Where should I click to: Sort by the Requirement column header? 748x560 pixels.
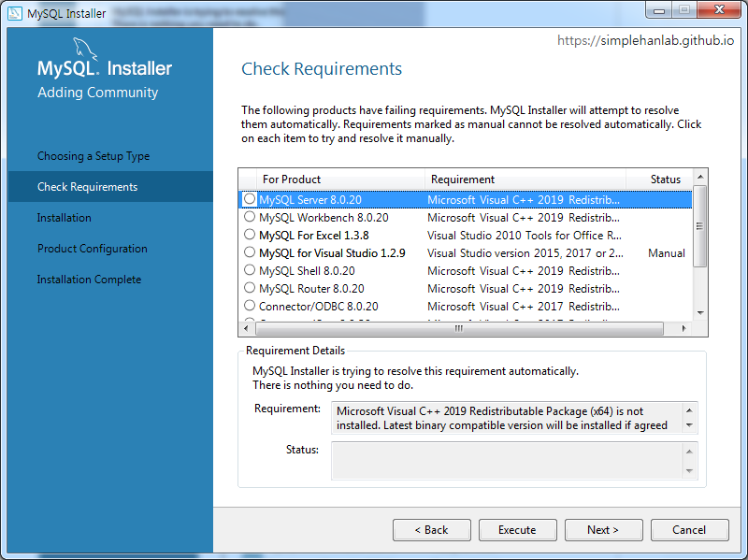525,179
